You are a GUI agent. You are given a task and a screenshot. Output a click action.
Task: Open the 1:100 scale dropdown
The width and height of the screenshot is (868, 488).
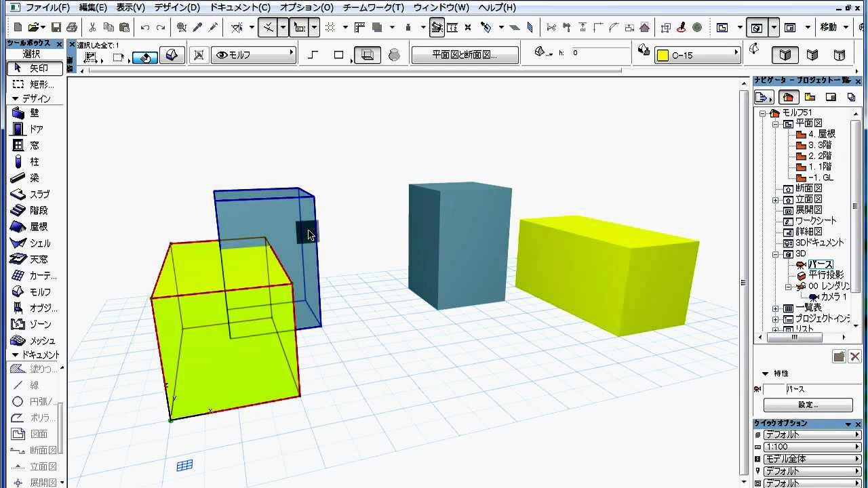pos(812,447)
